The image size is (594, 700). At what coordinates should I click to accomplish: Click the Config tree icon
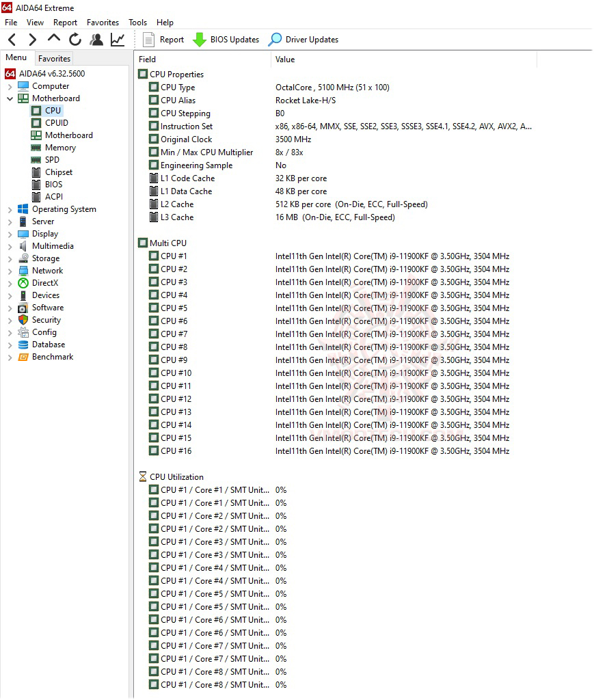[23, 333]
